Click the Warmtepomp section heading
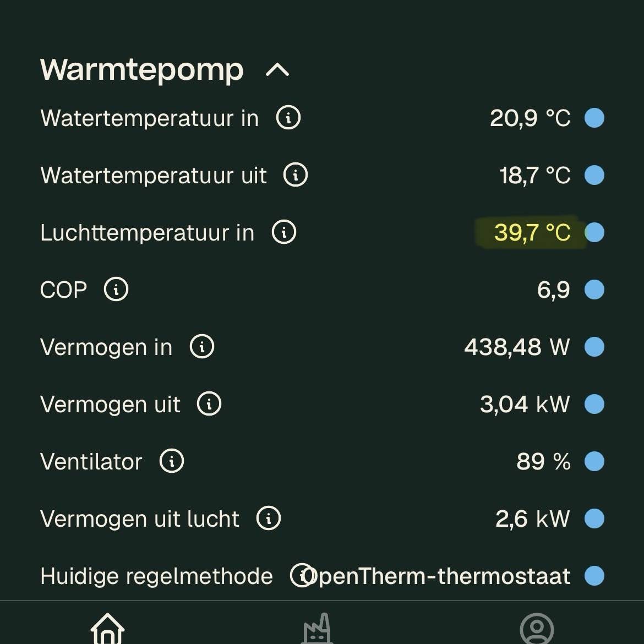 pos(141,70)
